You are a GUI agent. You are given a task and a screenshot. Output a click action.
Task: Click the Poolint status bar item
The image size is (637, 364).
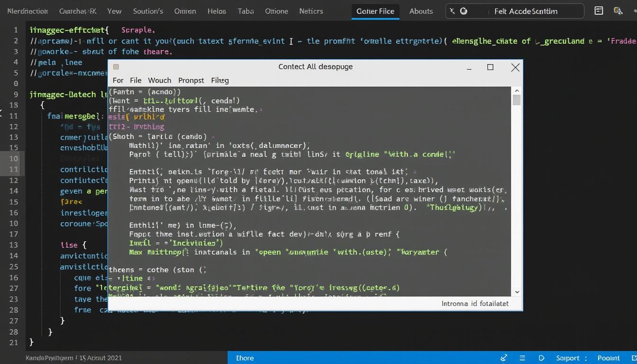(x=608, y=358)
